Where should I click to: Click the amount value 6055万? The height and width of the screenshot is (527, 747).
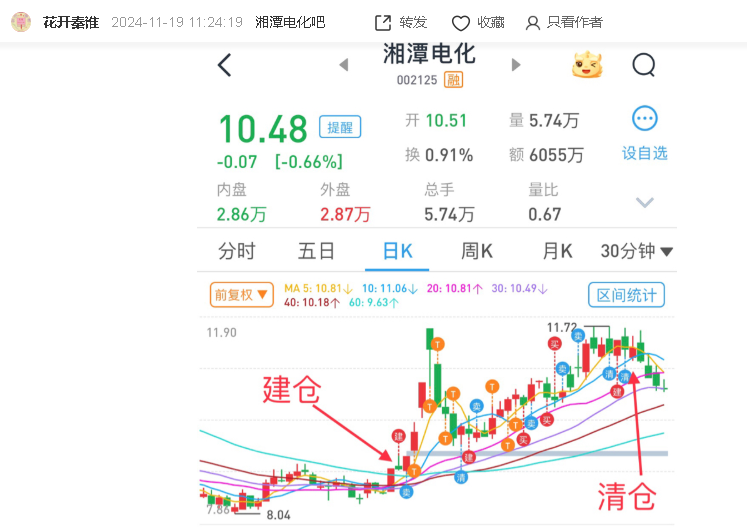tap(556, 155)
